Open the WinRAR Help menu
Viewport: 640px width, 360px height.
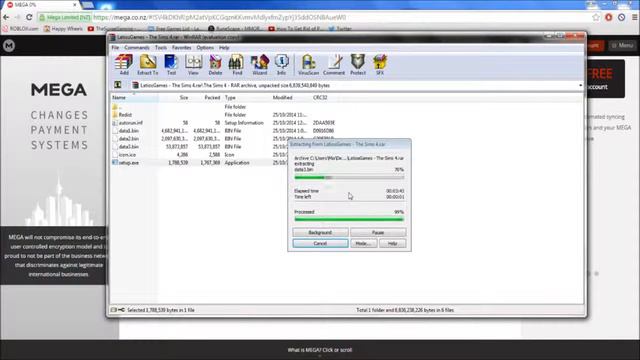[x=224, y=48]
